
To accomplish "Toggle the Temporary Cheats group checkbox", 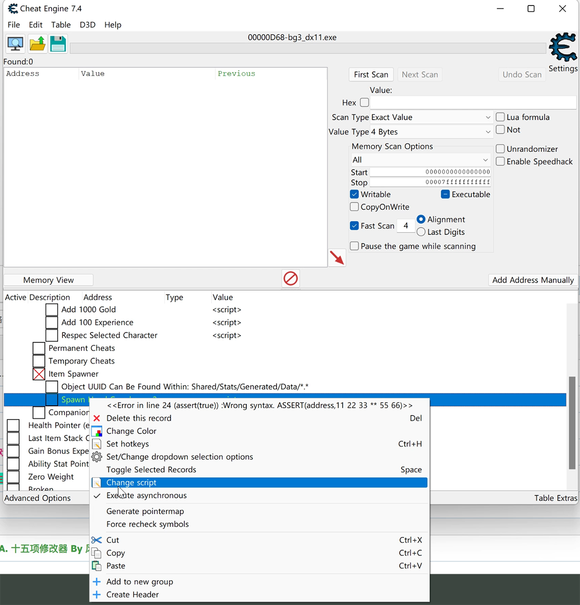I will click(x=39, y=361).
